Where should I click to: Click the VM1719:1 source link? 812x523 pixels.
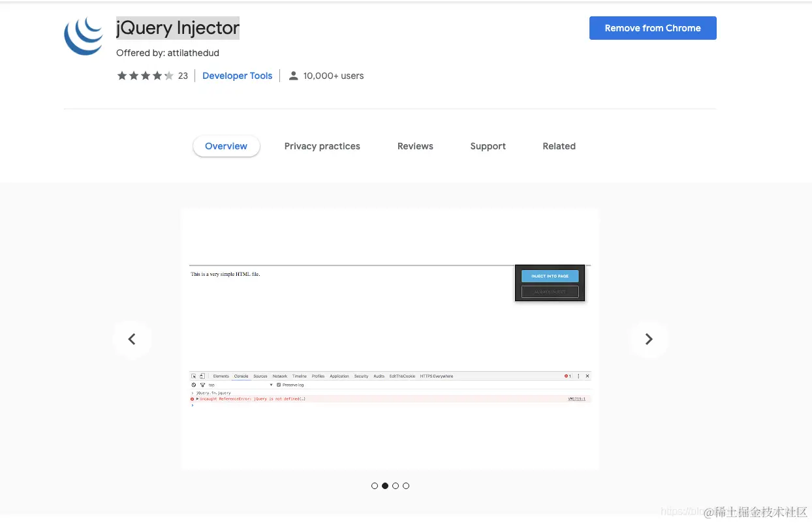[x=576, y=398]
